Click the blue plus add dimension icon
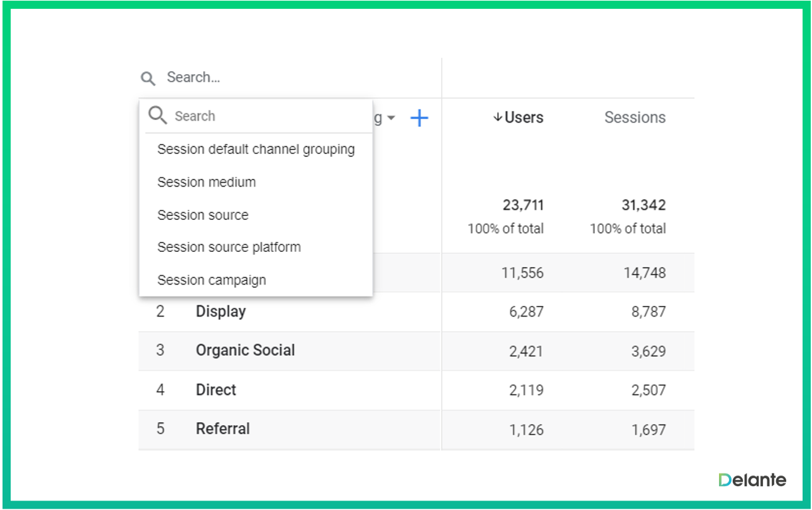The height and width of the screenshot is (510, 812). pos(419,118)
